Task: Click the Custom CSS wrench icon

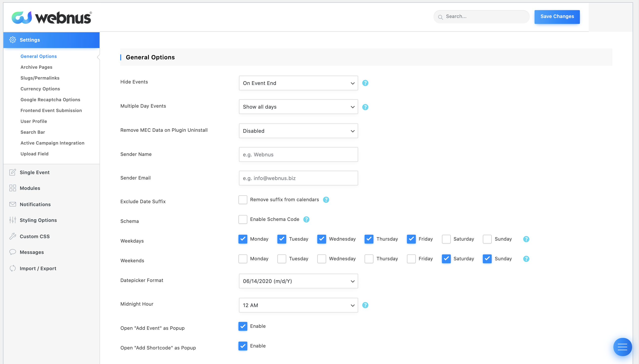Action: 13,236
